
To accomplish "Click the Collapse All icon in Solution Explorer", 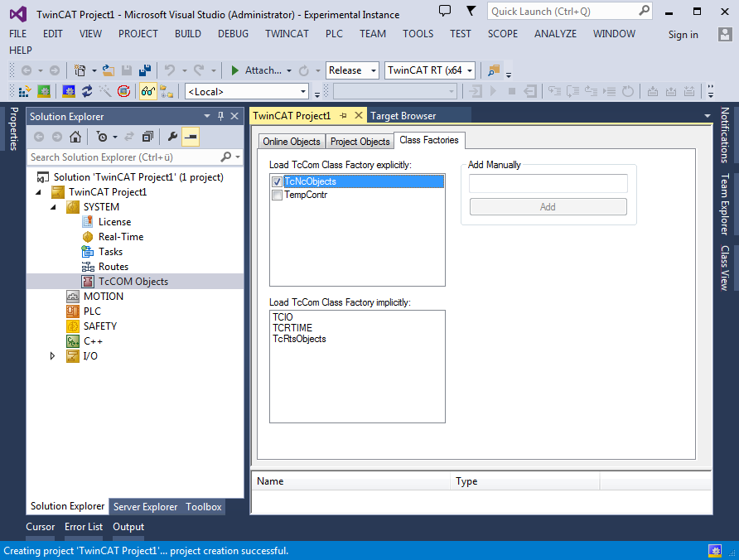I will [147, 138].
